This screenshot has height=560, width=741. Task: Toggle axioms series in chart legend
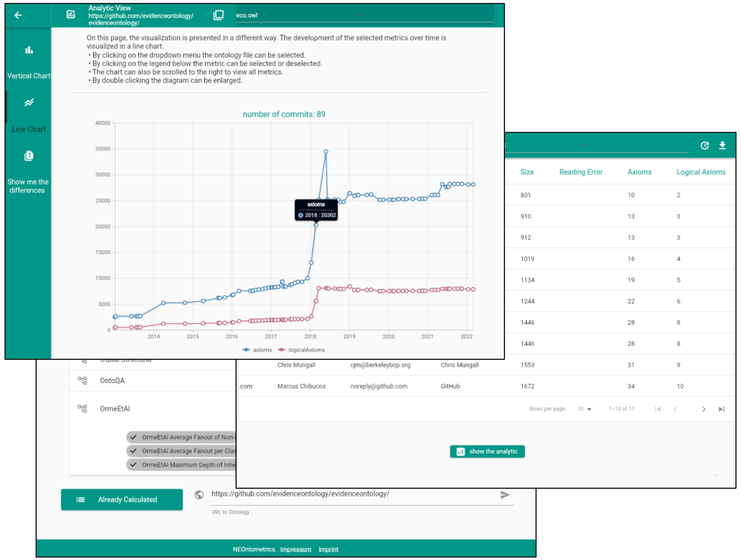[258, 350]
